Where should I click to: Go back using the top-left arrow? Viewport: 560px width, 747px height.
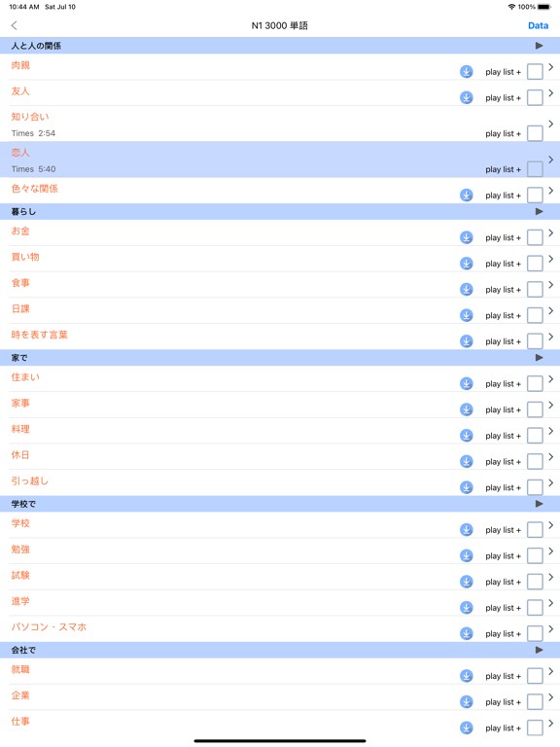[x=15, y=25]
